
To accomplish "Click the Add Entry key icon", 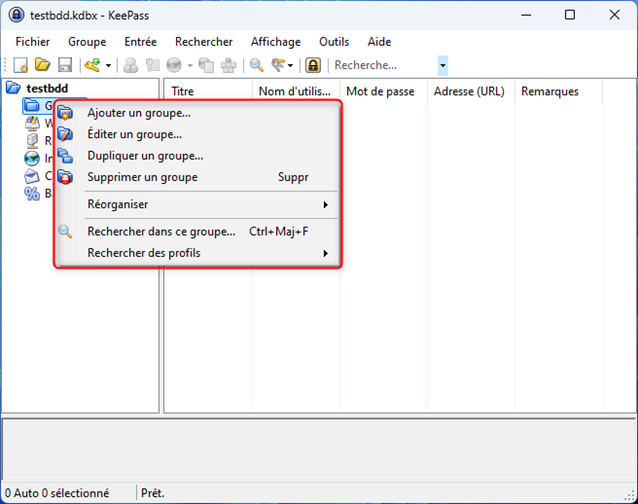I will coord(93,65).
